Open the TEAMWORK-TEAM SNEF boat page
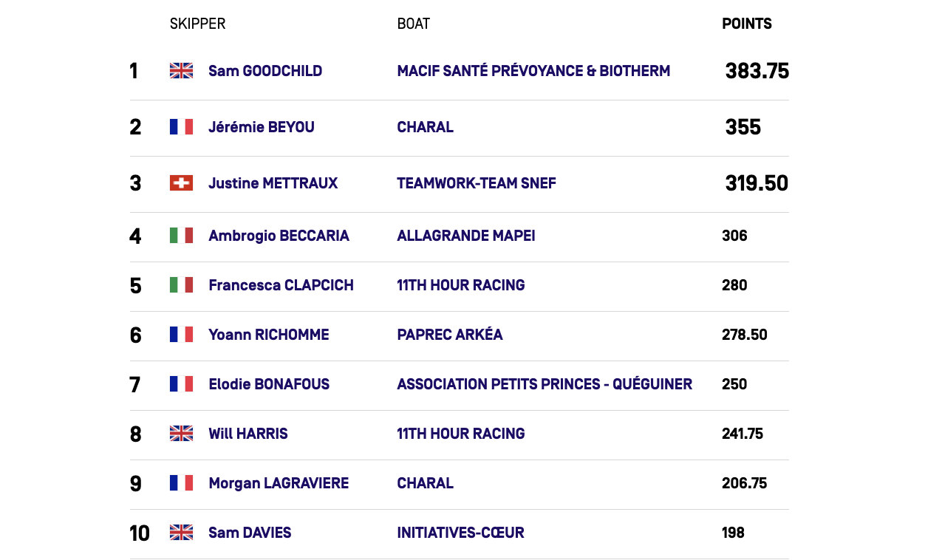 [x=477, y=183]
